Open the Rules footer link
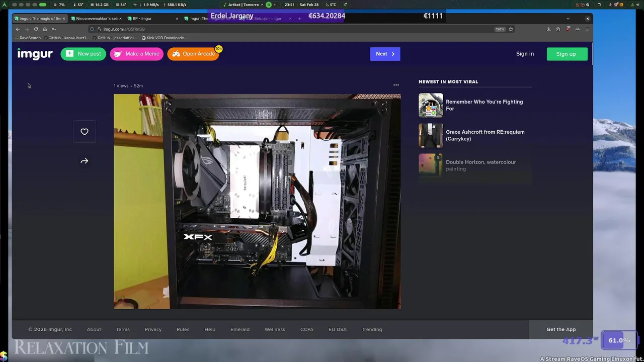644x362 pixels. tap(183, 329)
